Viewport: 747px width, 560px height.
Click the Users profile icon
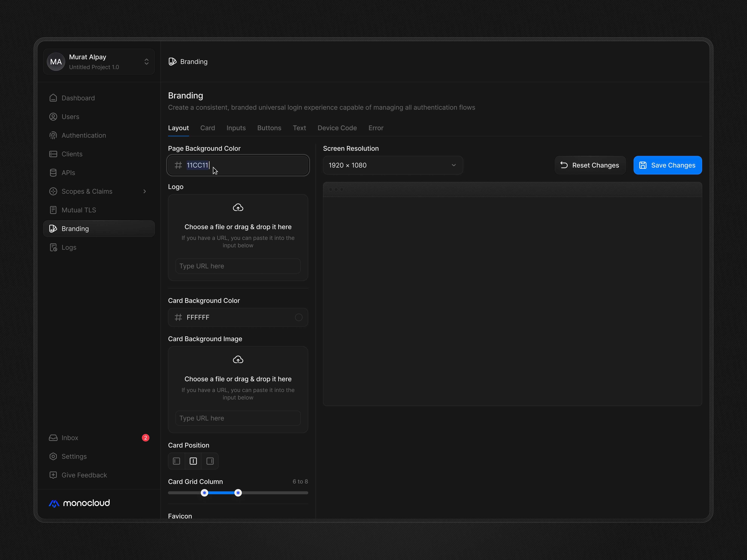click(53, 117)
